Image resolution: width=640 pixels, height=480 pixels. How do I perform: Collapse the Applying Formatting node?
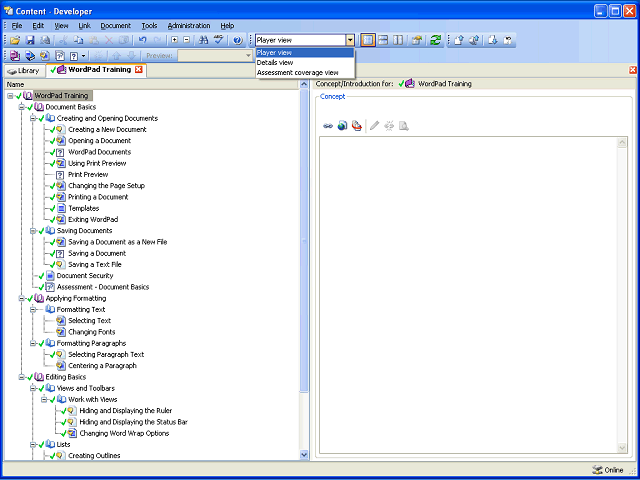21,298
